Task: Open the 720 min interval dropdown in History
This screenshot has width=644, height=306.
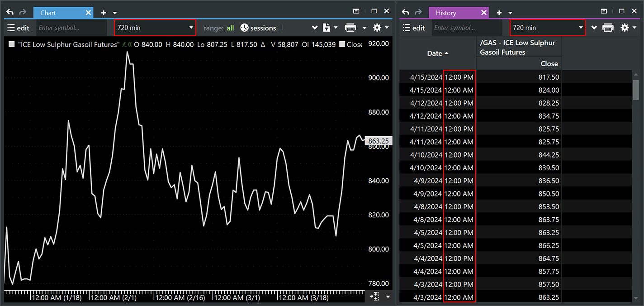Action: 548,28
